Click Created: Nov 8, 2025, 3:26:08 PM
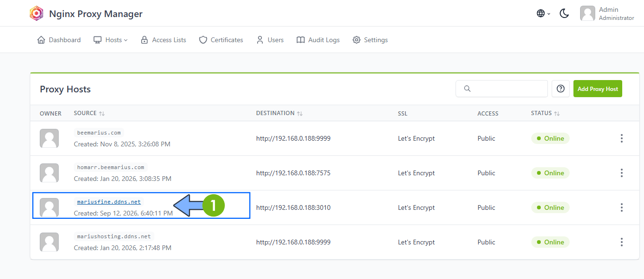 point(122,144)
